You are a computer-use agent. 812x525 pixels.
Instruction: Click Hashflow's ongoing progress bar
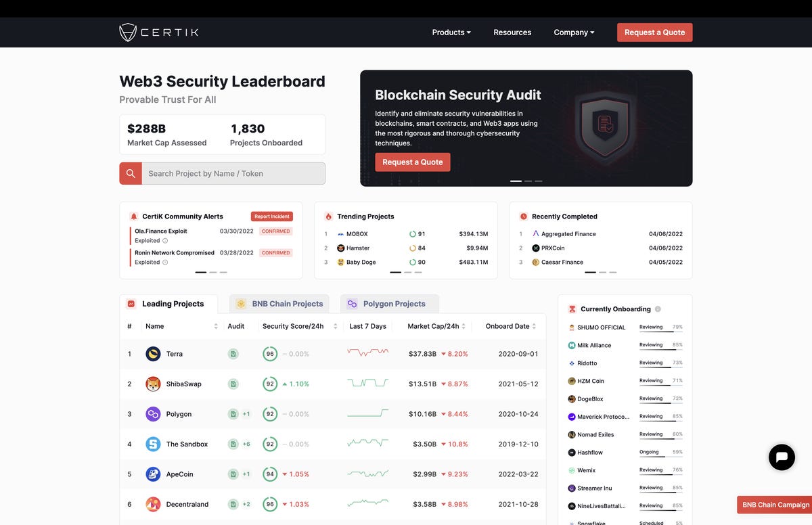[x=661, y=455]
